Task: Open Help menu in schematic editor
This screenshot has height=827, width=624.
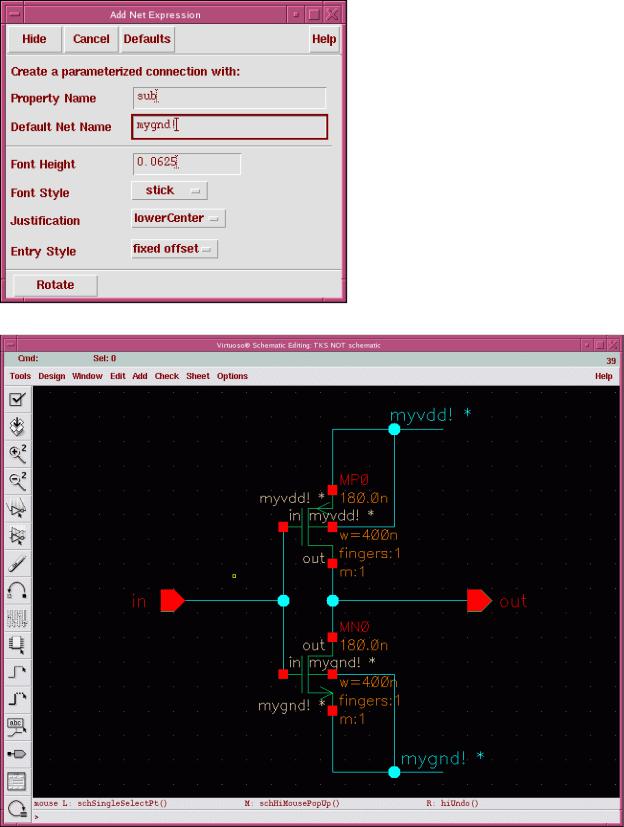Action: tap(603, 376)
